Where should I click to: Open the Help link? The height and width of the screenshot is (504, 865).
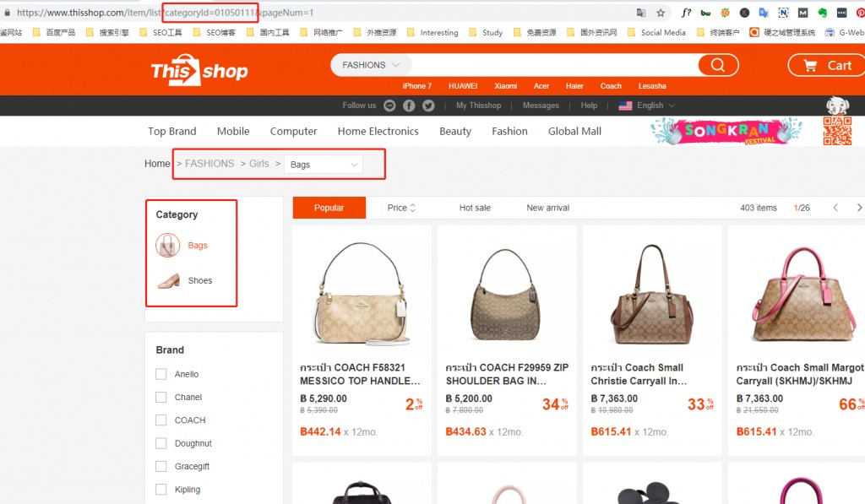[x=589, y=106]
